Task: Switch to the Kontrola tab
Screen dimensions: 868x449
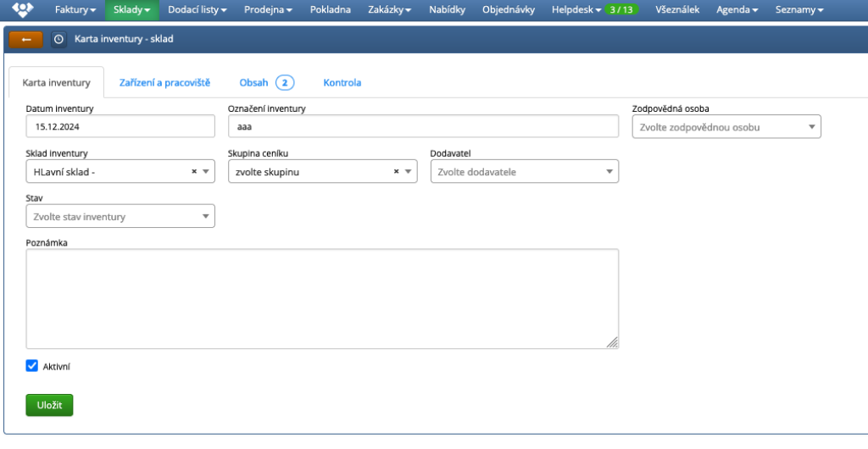Action: pyautogui.click(x=342, y=83)
